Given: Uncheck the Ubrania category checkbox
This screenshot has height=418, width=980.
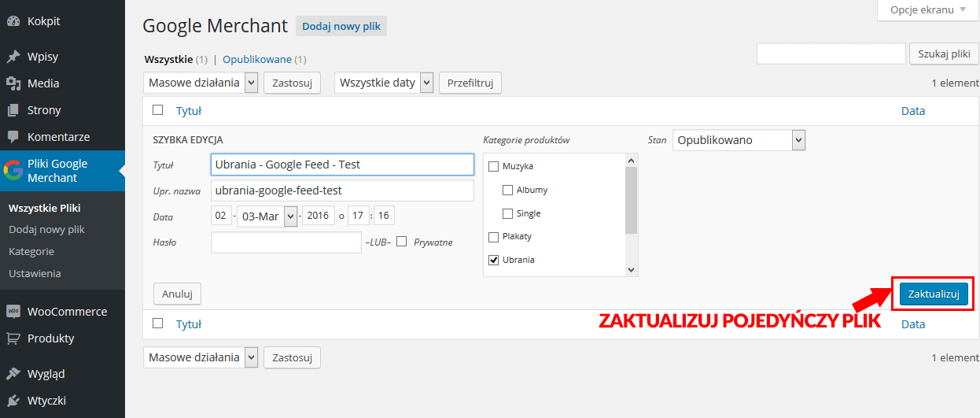Looking at the screenshot, I should click(x=494, y=260).
